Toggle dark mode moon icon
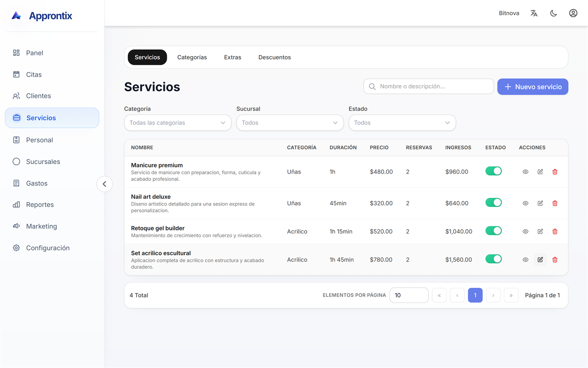 pyautogui.click(x=553, y=13)
